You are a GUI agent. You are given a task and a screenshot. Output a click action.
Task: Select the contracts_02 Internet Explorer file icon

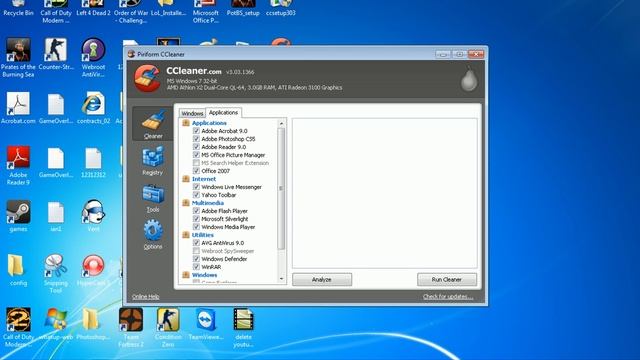(93, 108)
